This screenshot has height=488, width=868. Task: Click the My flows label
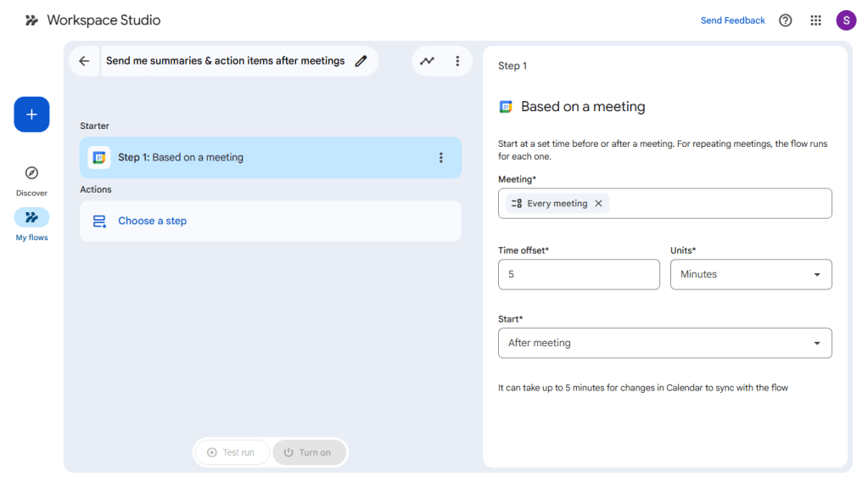[x=31, y=238]
